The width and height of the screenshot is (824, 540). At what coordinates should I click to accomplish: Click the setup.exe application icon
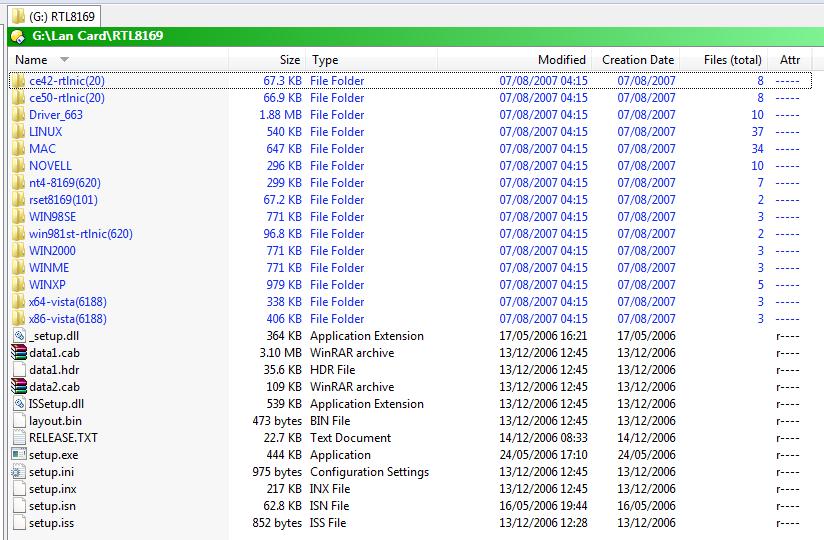[x=19, y=454]
